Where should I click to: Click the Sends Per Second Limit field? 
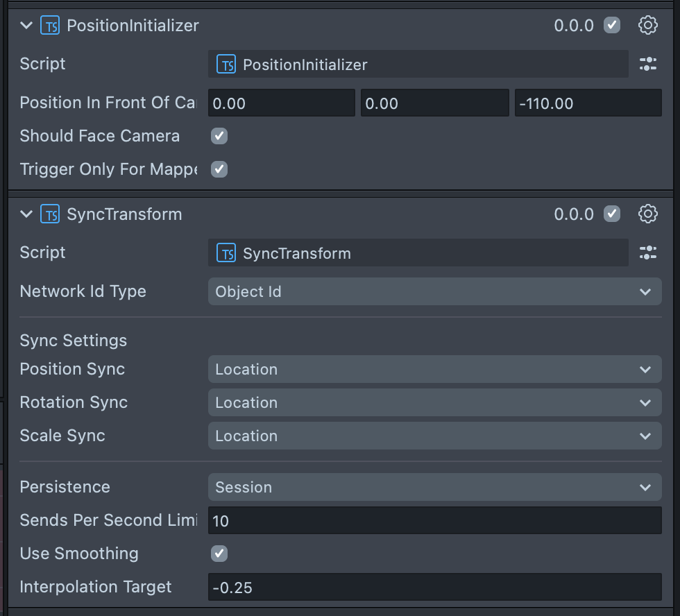(x=434, y=521)
